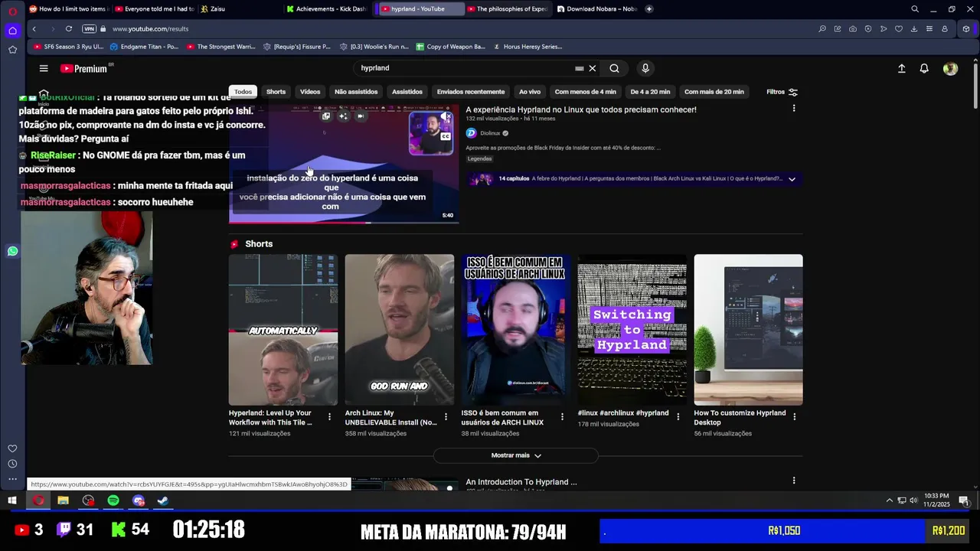Open the Windows Start button
Screen dimensions: 980x551
coord(12,500)
